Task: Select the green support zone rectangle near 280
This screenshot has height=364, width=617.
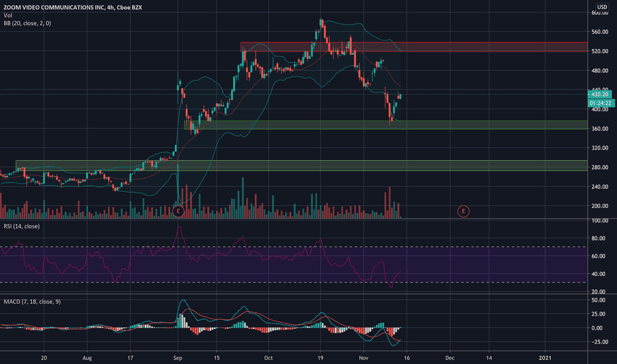Action: 301,165
